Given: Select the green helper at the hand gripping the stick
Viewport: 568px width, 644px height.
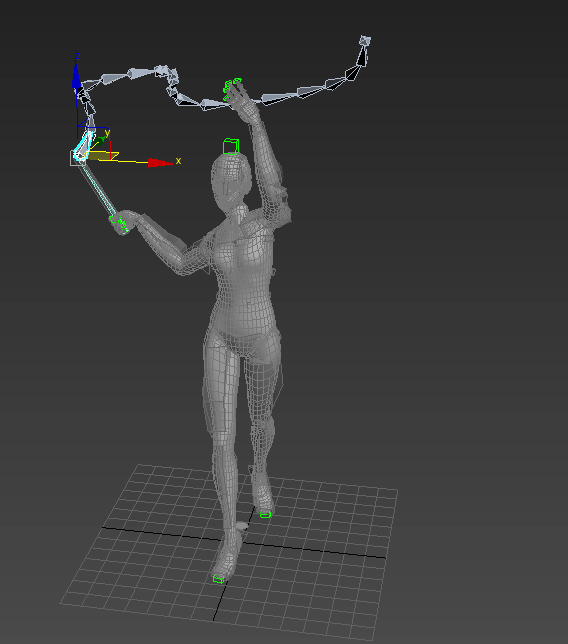Looking at the screenshot, I should point(119,223).
